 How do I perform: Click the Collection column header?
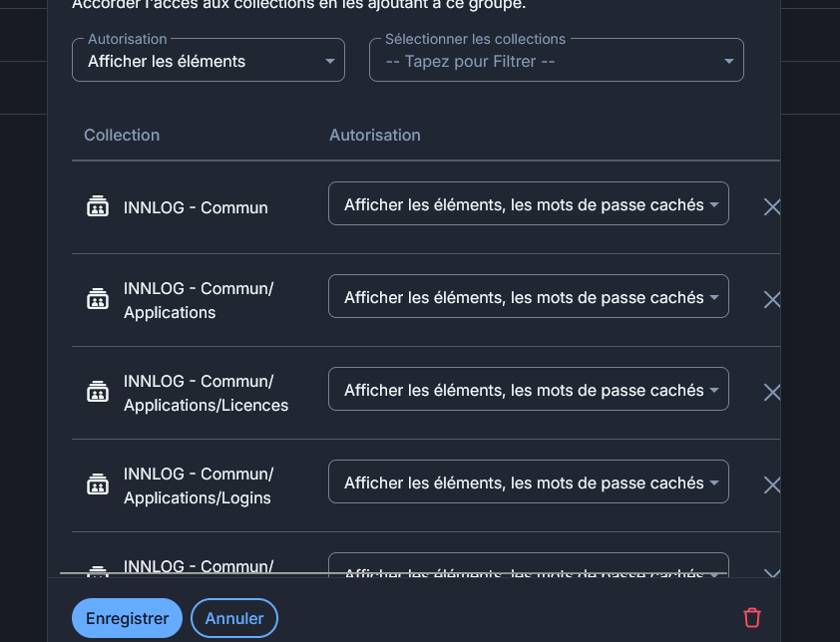point(122,135)
